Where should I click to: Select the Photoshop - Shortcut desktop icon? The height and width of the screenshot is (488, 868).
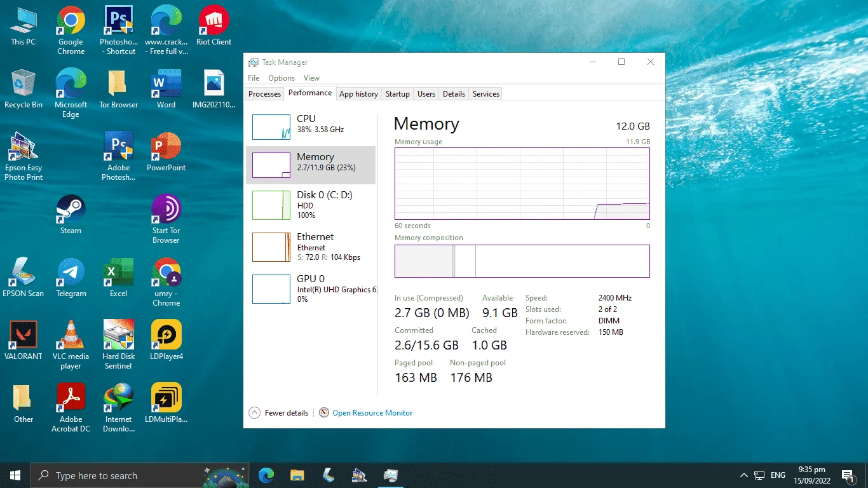pyautogui.click(x=118, y=30)
